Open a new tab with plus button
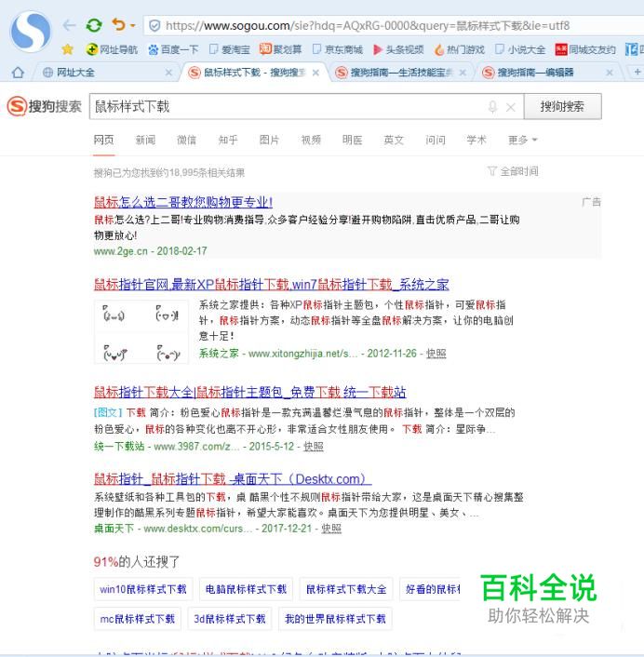 [637, 72]
